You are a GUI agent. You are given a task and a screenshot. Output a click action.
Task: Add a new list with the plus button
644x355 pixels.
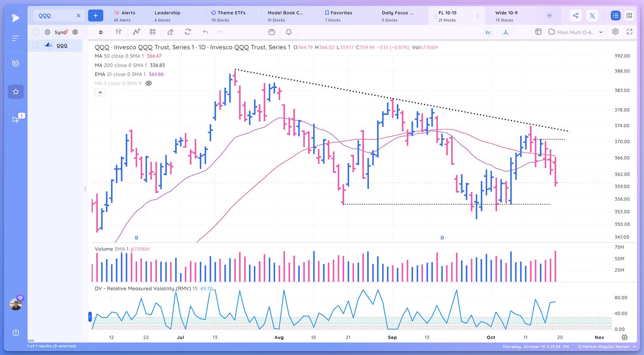[96, 15]
